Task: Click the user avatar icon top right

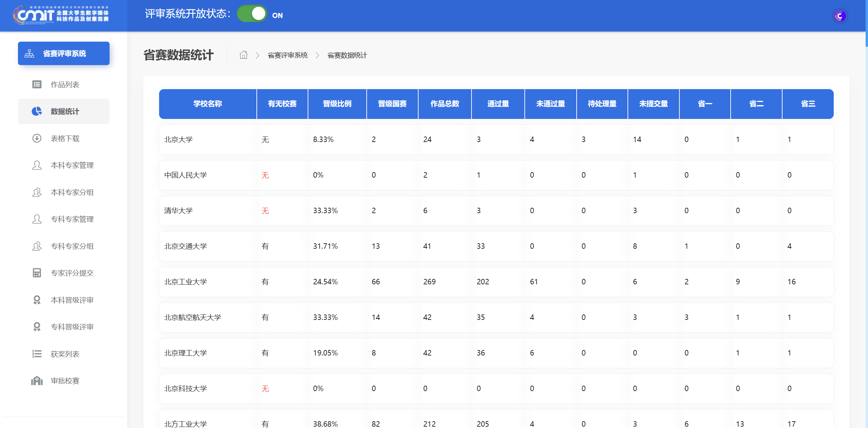Action: tap(840, 16)
